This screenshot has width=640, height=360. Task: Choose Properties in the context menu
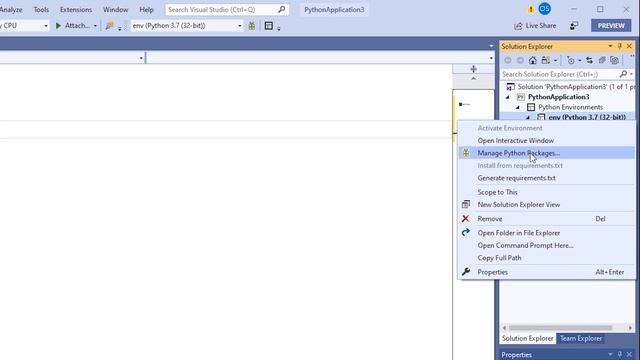[x=547, y=272]
